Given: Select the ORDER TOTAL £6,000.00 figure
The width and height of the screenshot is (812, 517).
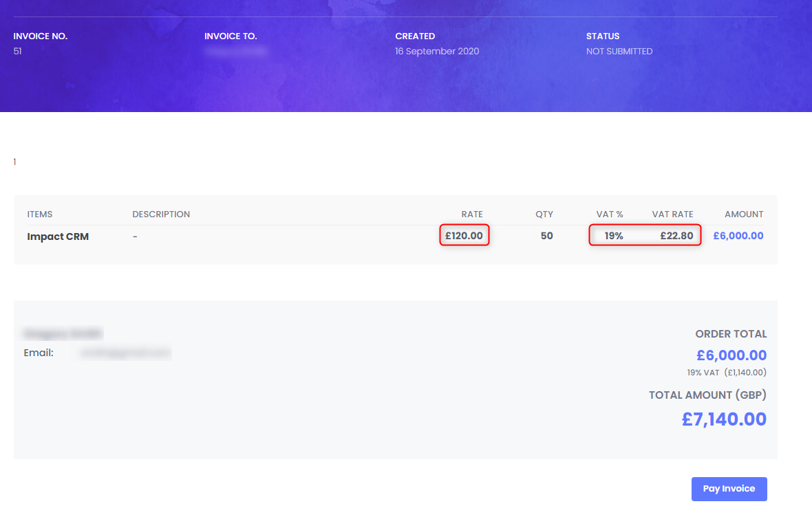Looking at the screenshot, I should pos(731,355).
